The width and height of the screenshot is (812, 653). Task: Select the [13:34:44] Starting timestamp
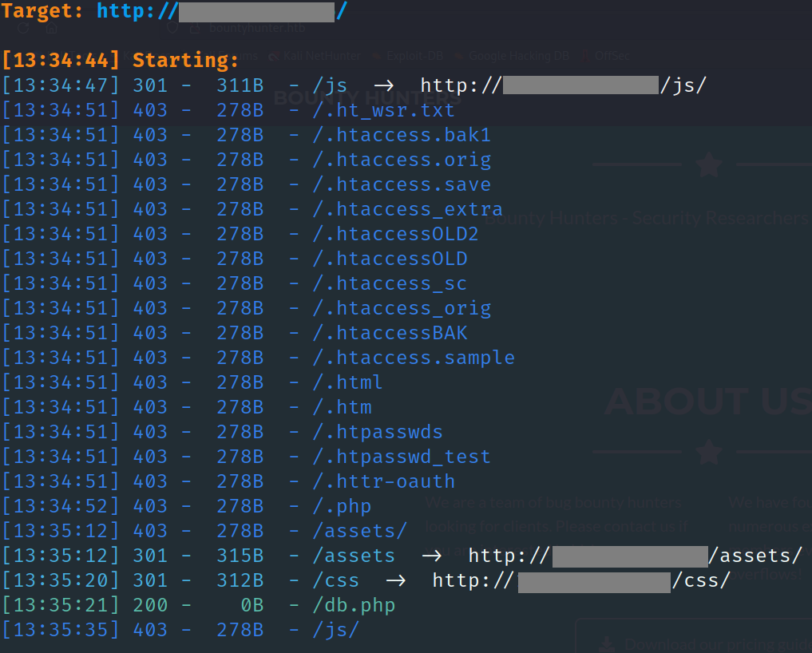[61, 61]
